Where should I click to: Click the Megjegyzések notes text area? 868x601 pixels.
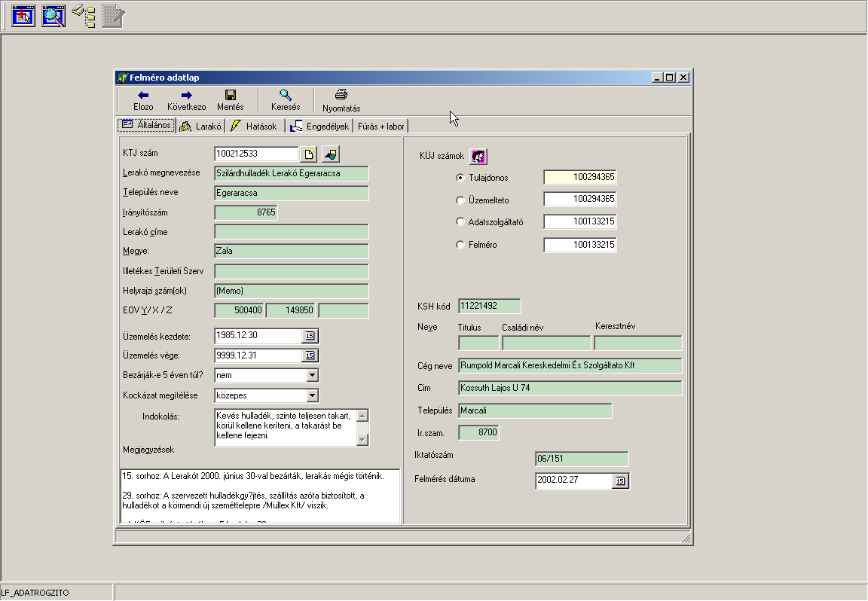tap(260, 496)
